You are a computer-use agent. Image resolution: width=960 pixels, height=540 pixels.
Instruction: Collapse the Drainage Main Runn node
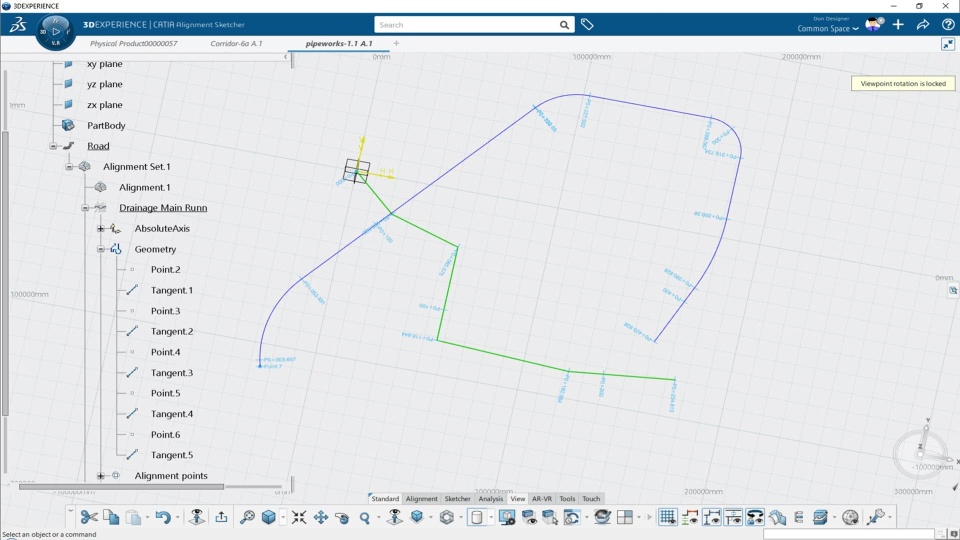[x=85, y=208]
